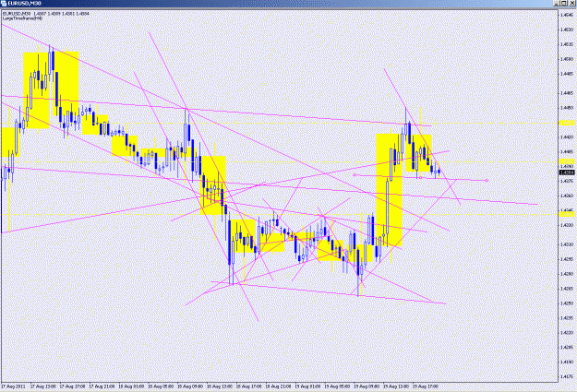
Task: Minimize the EURUSD,M30 chart window
Action: [x=558, y=3]
